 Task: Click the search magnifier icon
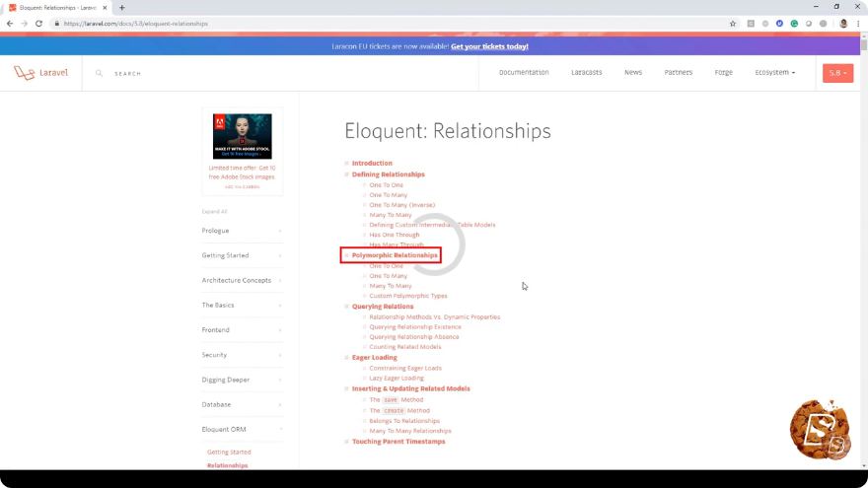[x=99, y=73]
